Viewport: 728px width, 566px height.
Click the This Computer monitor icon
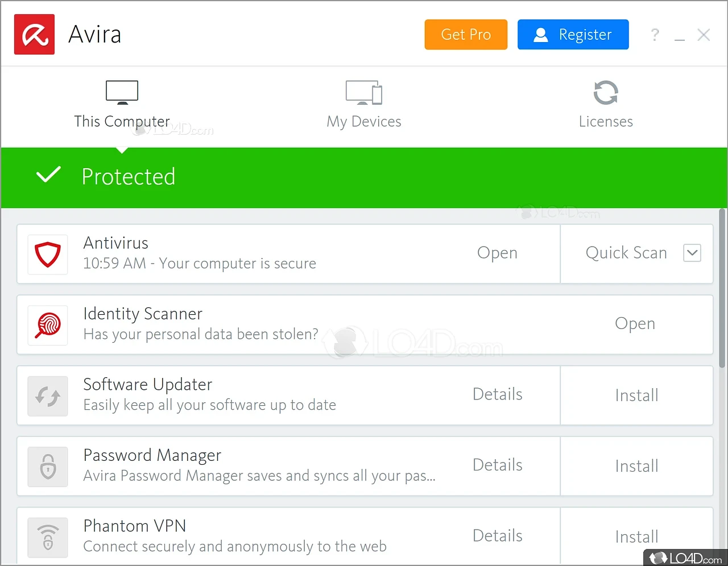coord(122,93)
